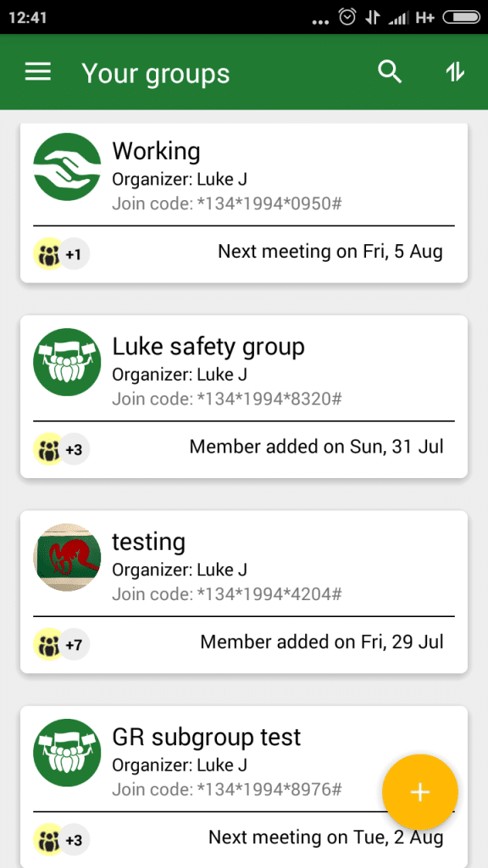Open the hamburger navigation menu

(38, 72)
